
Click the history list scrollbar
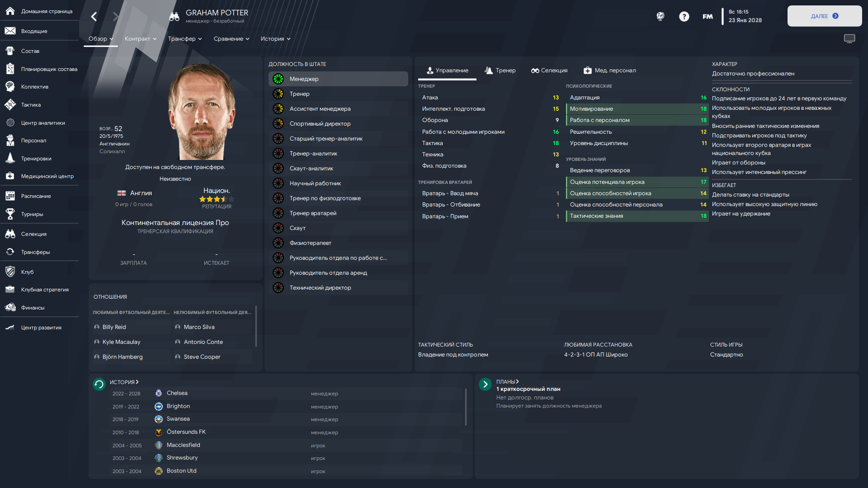(466, 407)
